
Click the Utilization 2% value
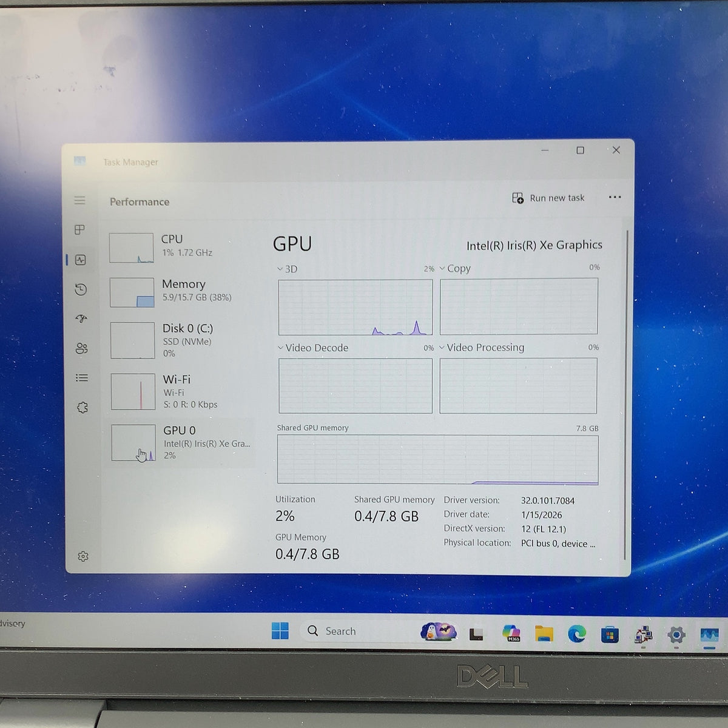285,516
